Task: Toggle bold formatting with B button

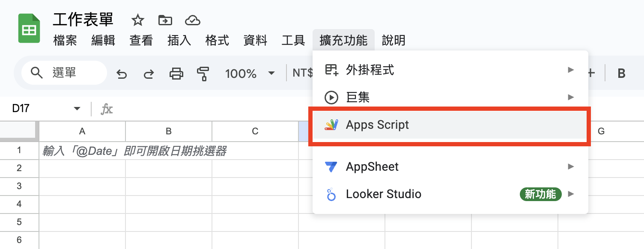Action: click(621, 74)
